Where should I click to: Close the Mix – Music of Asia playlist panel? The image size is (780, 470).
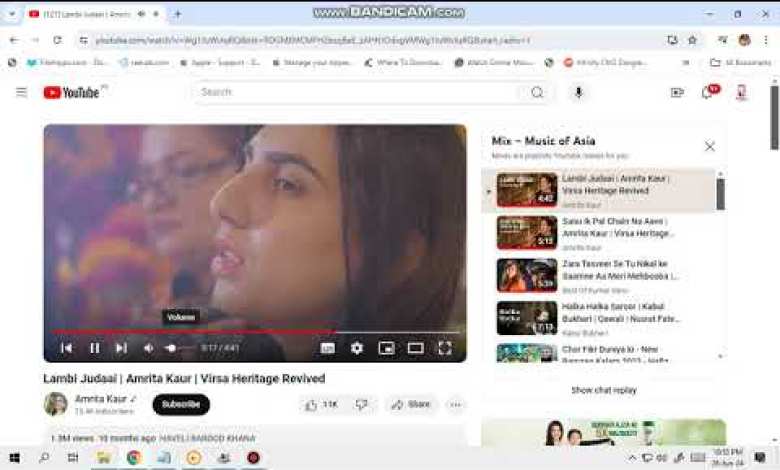710,146
